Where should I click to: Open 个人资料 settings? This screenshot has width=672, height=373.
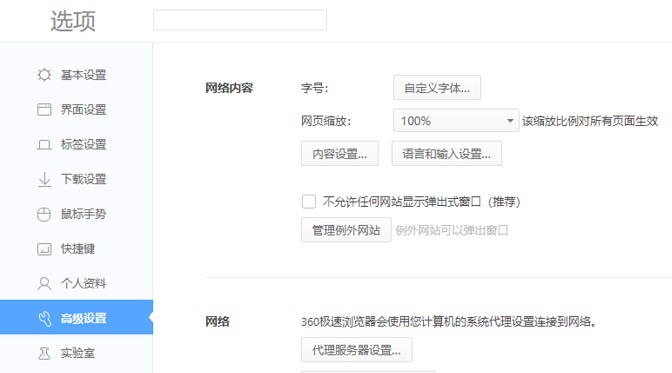point(76,283)
